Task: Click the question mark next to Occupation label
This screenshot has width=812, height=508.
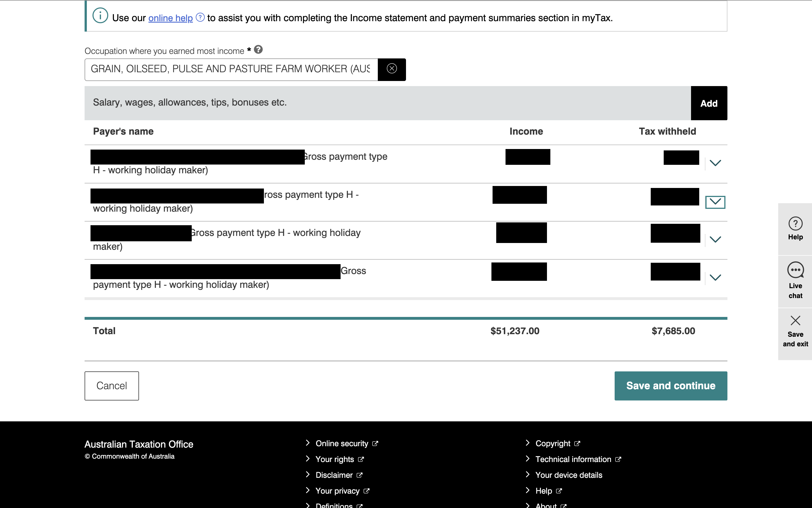Action: pos(258,49)
